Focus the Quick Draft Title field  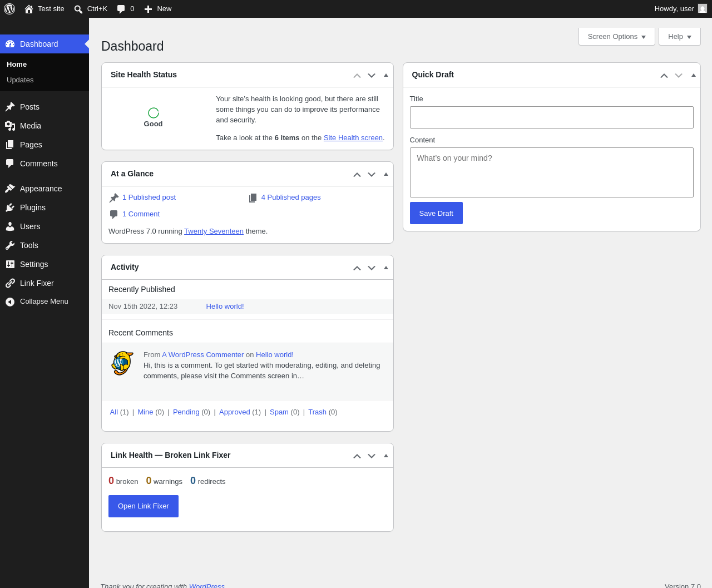552,117
